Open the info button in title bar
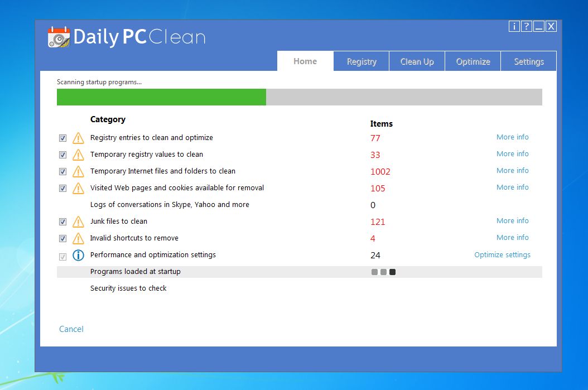 514,26
